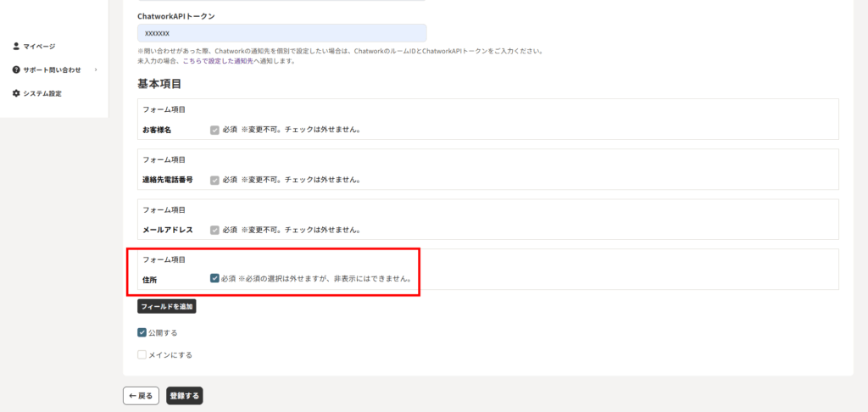Uncheck the 住所 必須 checkbox
This screenshot has height=412, width=868.
tap(214, 279)
